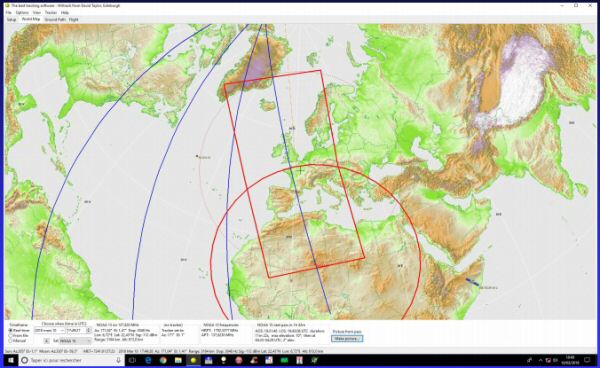This screenshot has height=368, width=600.
Task: Open the Tracker menu
Action: [51, 13]
